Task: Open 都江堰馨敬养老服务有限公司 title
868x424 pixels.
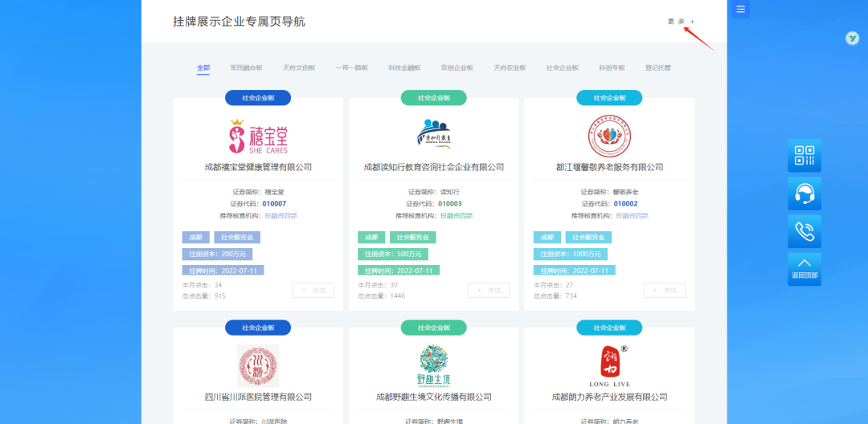Action: point(609,167)
